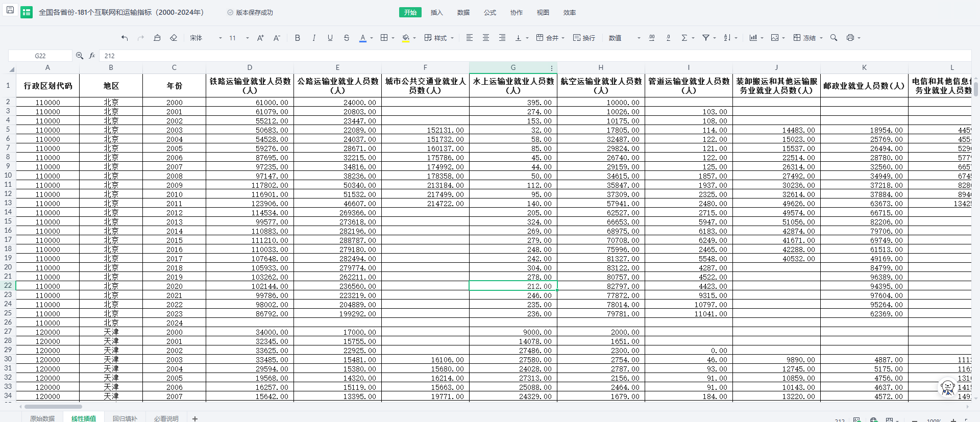Activate the format painter brush
Image resolution: width=980 pixels, height=422 pixels.
[x=157, y=38]
